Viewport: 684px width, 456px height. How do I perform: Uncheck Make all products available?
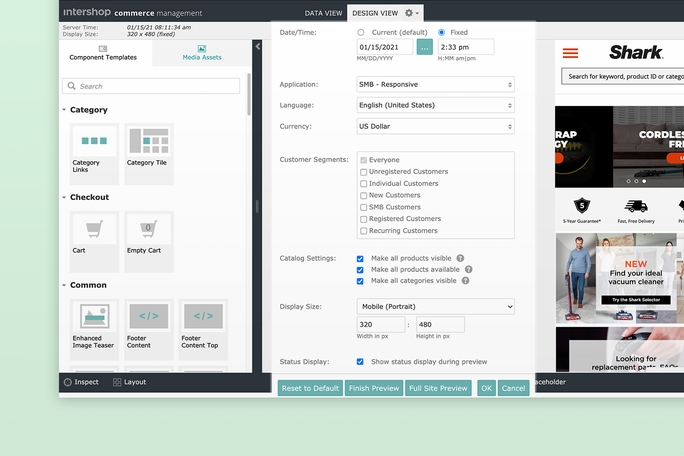(360, 270)
